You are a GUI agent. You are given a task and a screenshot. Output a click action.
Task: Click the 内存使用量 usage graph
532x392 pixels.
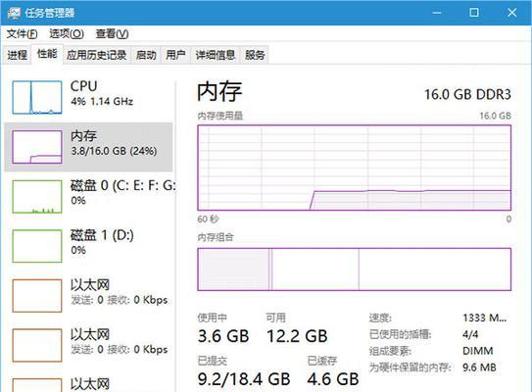coord(355,168)
